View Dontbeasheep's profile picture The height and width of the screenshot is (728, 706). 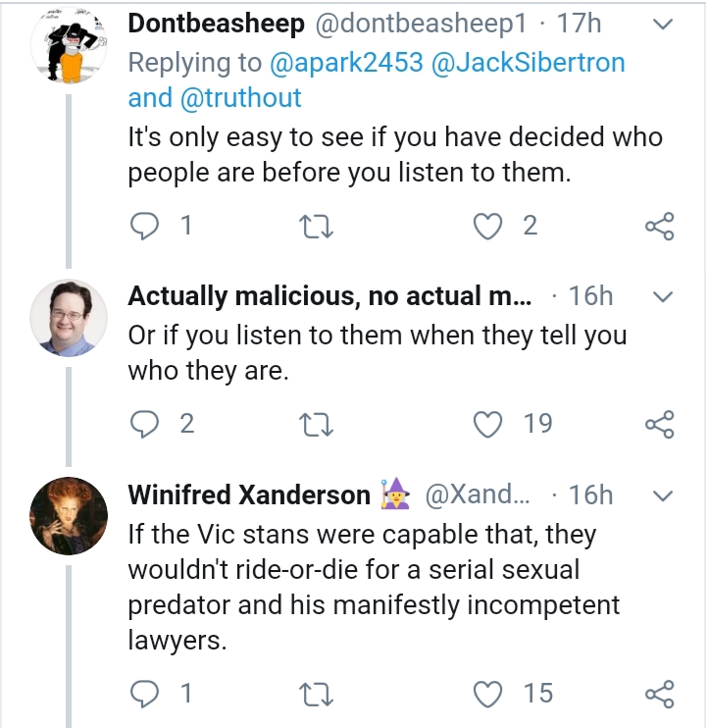tap(69, 46)
